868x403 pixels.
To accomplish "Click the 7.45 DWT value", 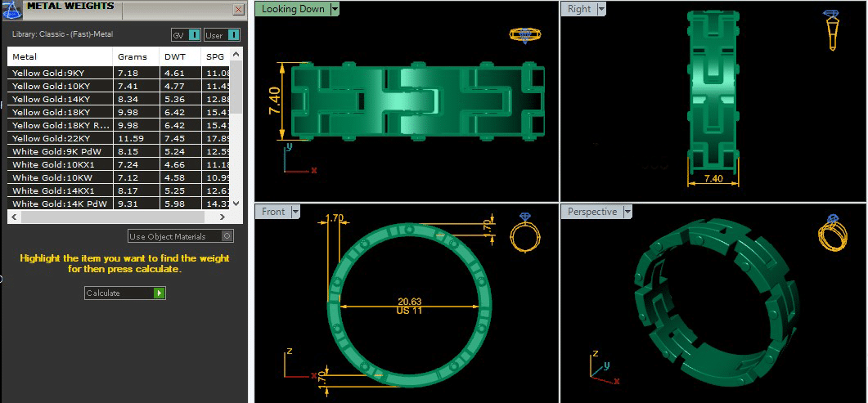I will (173, 139).
